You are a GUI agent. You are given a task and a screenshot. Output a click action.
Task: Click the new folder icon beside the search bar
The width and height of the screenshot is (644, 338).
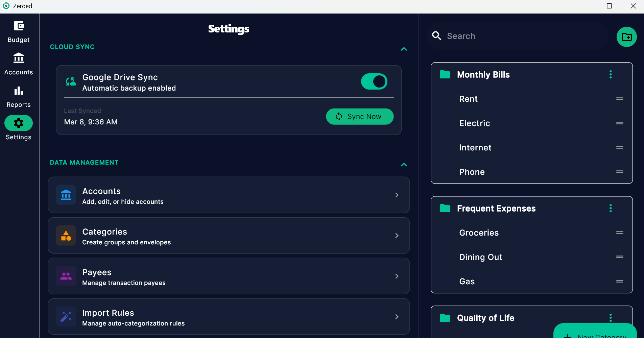coord(626,37)
